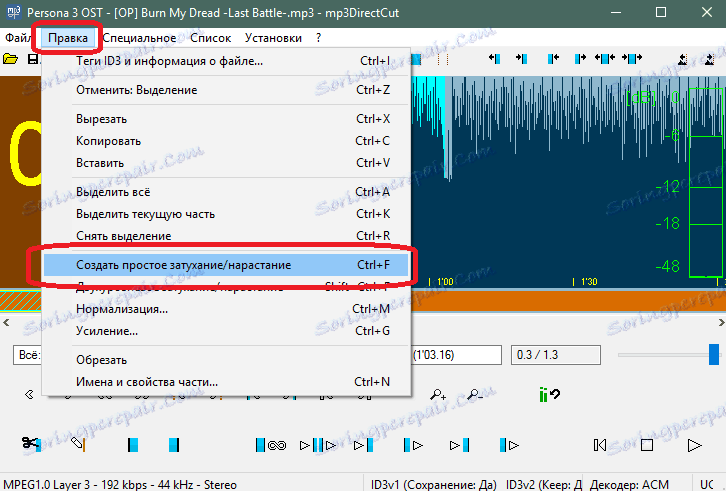Choose Создать простое затухание/нарастание
726x491 pixels.
coord(226,265)
